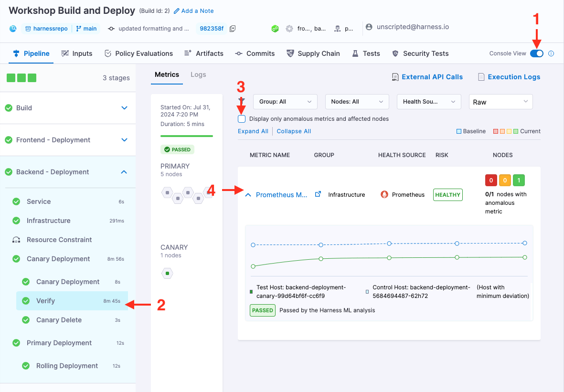Click the last green data point on chart
The image size is (564, 392).
[x=525, y=257]
